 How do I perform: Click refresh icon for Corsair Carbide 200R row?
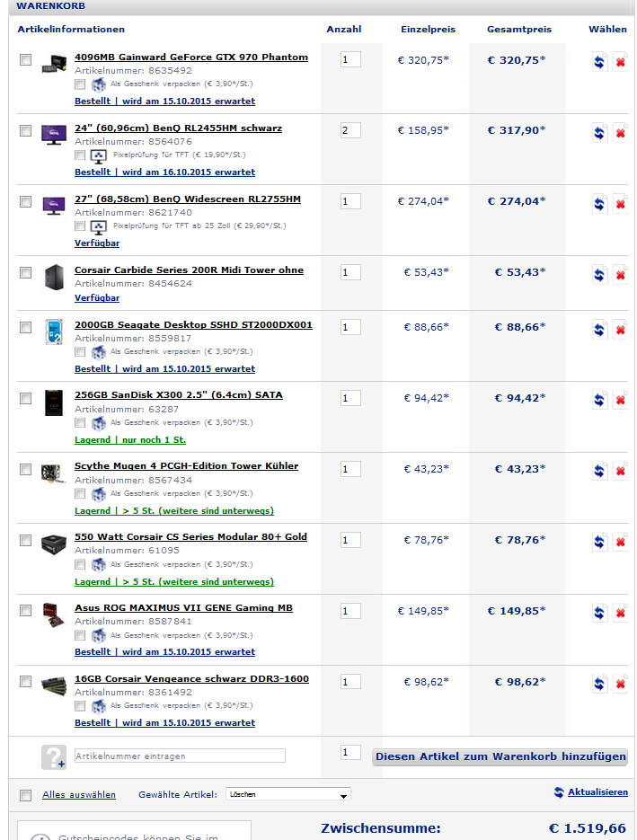600,275
